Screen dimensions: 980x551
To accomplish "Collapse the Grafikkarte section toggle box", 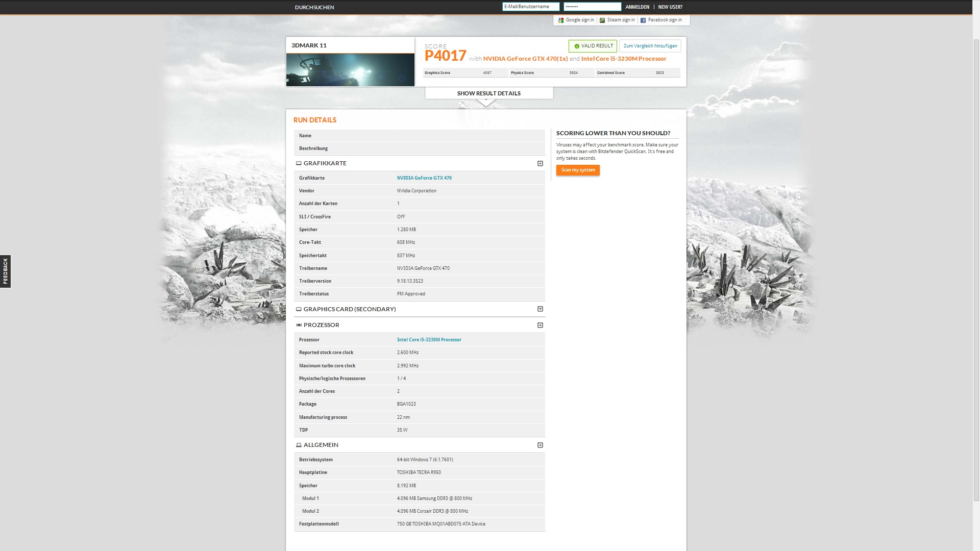I will pos(540,163).
